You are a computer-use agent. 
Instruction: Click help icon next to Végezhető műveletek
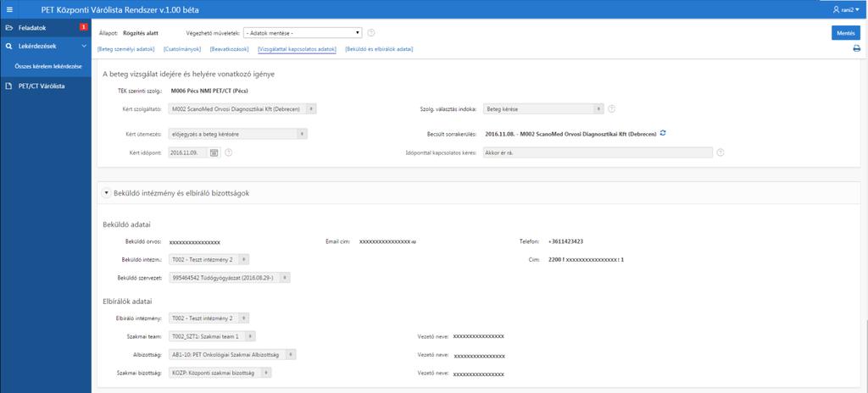[371, 33]
